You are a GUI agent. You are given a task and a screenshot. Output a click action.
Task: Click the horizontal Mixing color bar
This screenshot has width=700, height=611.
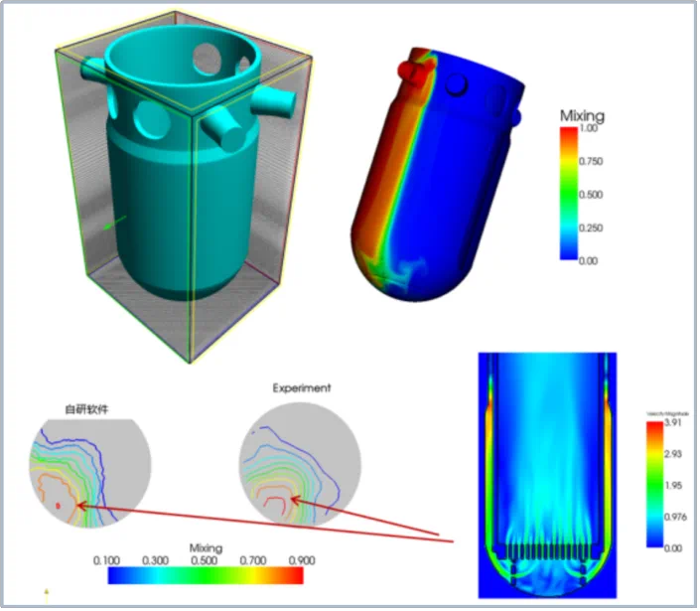207,576
